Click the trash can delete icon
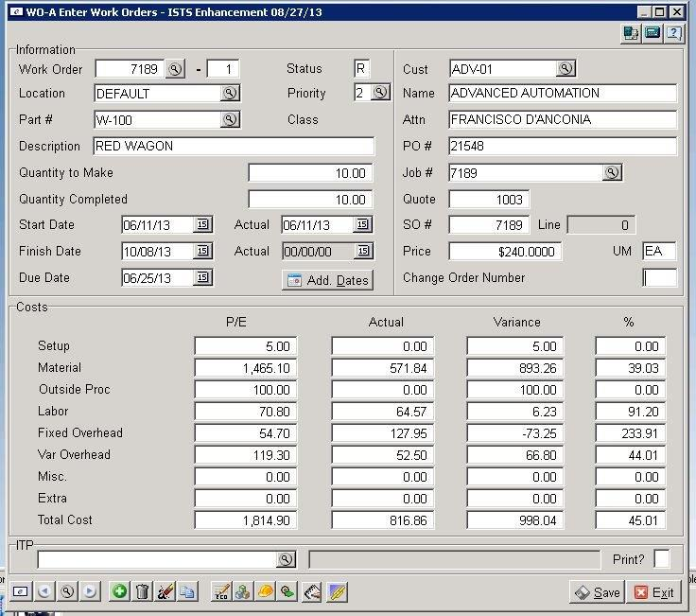696x616 pixels. click(143, 591)
